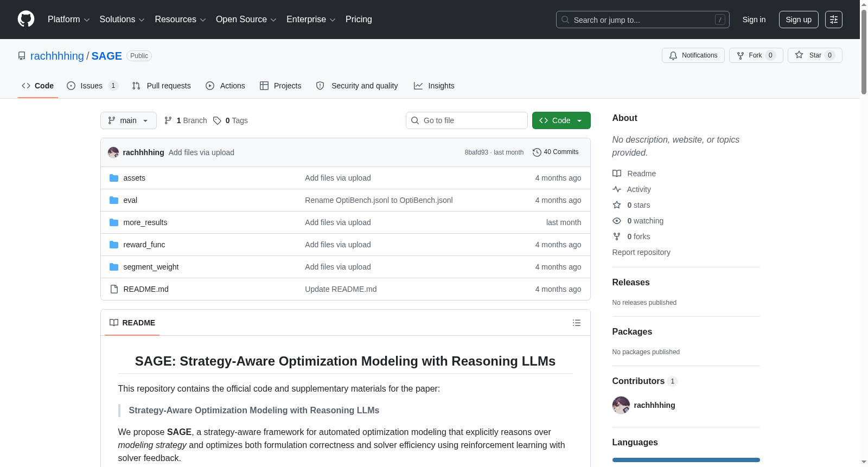
Task: Expand the Resources menu
Action: (180, 20)
